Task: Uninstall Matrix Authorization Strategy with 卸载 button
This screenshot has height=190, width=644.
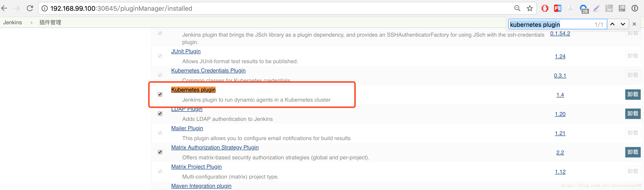Action: [x=633, y=152]
